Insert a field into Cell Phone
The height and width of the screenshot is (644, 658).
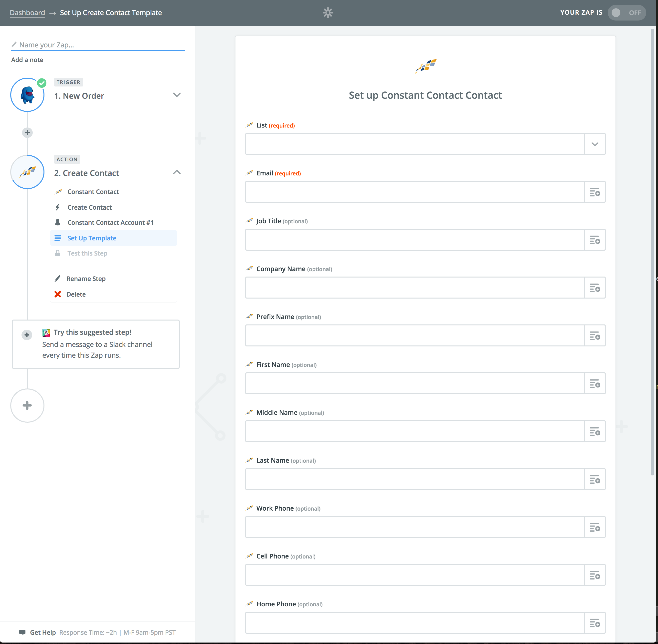[595, 575]
